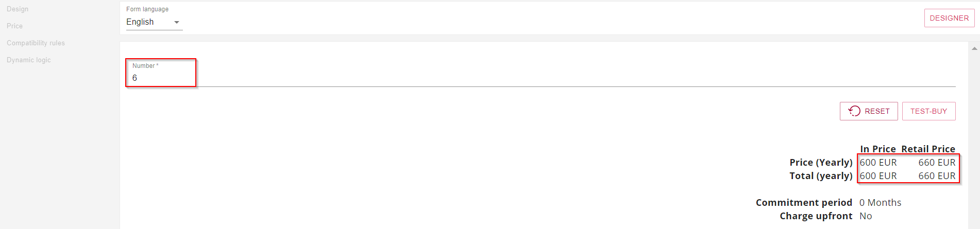This screenshot has width=980, height=229.
Task: Open Dynamic logic from the sidebar
Action: pyautogui.click(x=28, y=60)
